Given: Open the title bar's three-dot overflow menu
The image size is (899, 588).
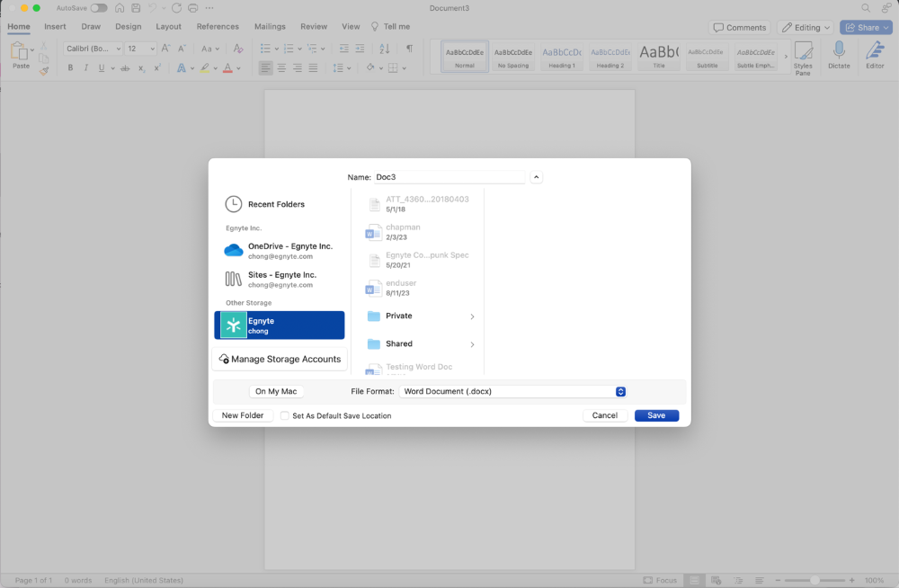Looking at the screenshot, I should pos(209,8).
